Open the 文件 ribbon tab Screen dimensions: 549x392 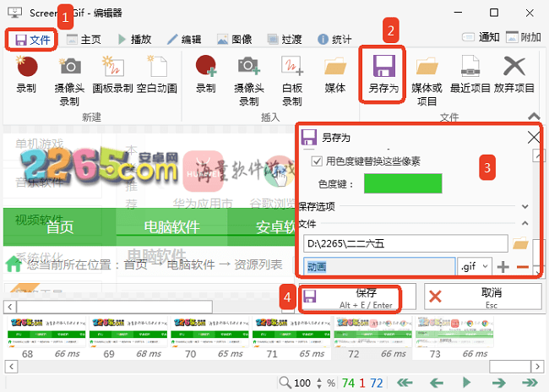[31, 40]
